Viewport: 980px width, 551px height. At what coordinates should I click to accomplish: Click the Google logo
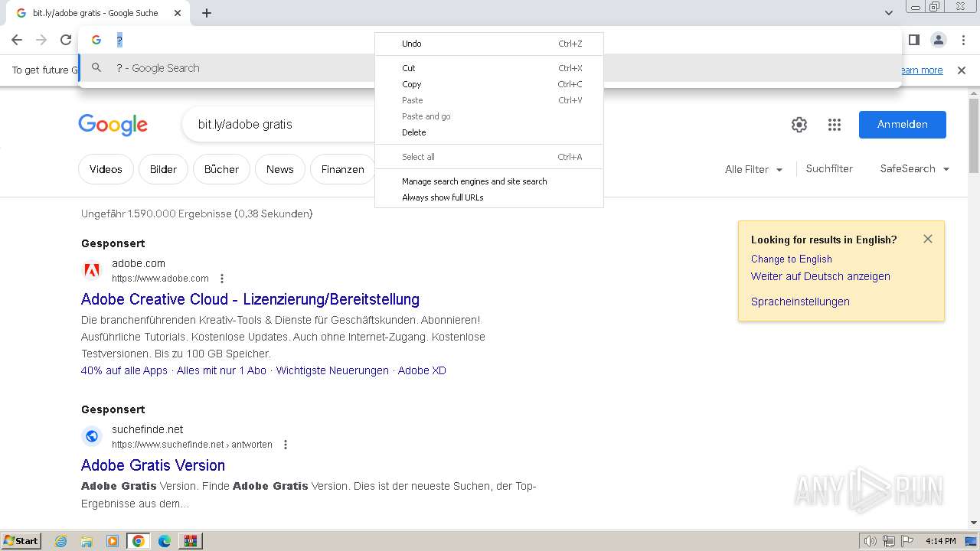(x=113, y=125)
